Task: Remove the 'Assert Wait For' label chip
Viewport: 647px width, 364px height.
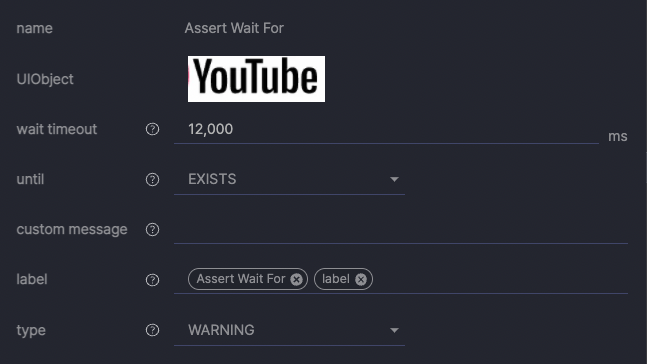Action: click(x=296, y=279)
